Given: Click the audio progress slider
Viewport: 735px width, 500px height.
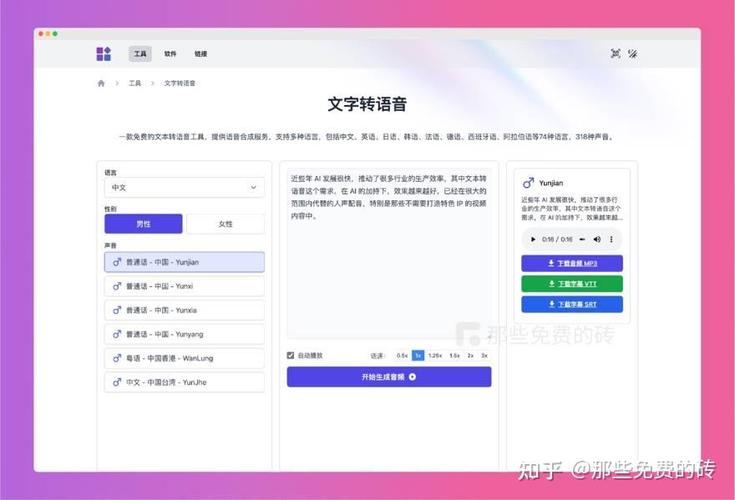Looking at the screenshot, I should [x=582, y=239].
